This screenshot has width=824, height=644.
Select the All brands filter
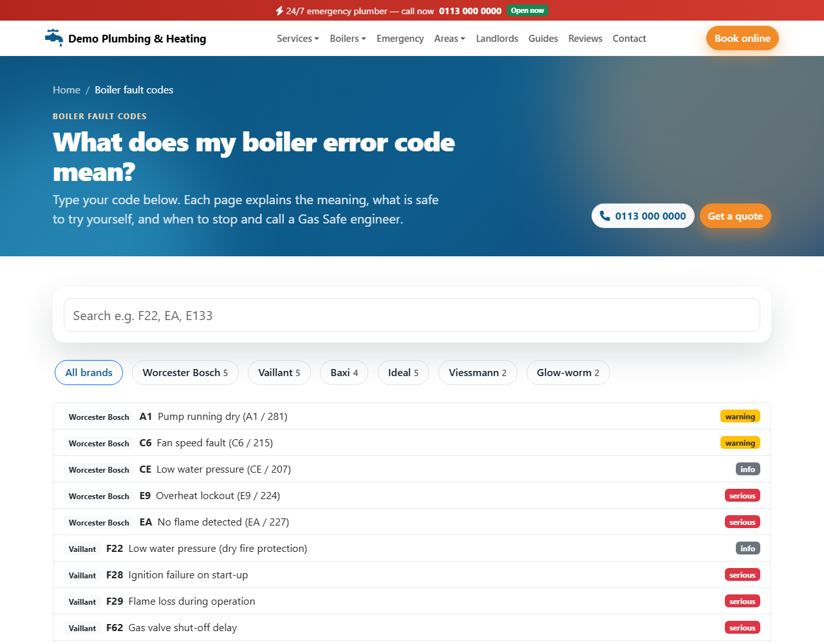(89, 372)
